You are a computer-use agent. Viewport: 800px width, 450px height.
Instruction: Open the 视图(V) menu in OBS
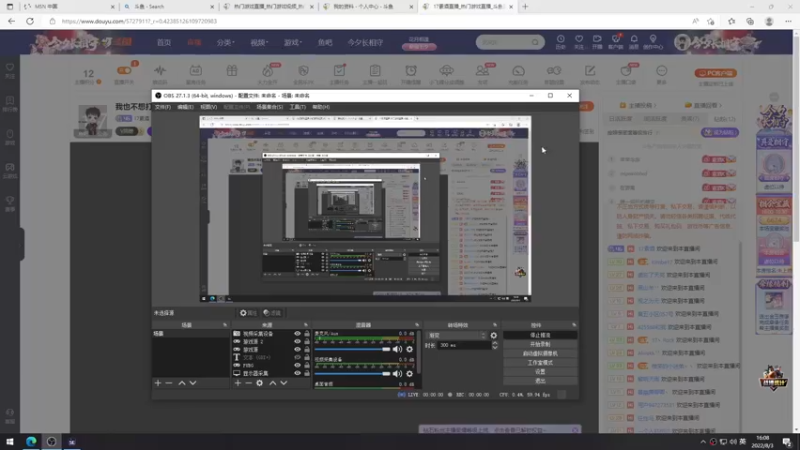[x=208, y=107]
